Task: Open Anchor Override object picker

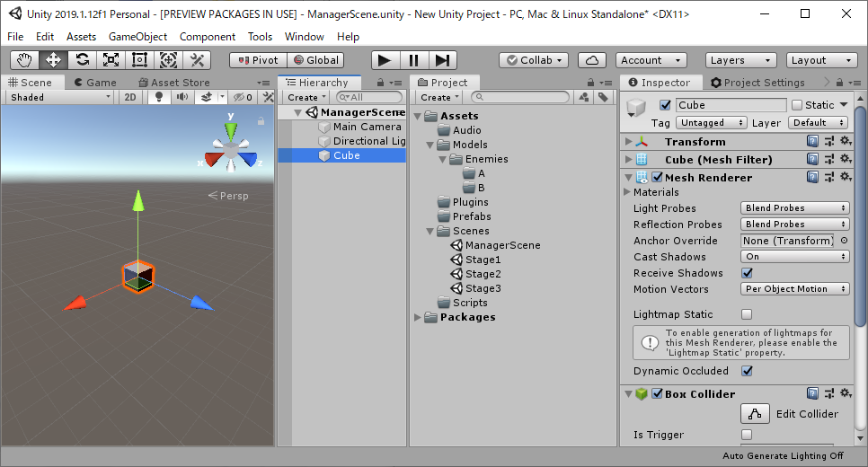Action: (x=845, y=240)
